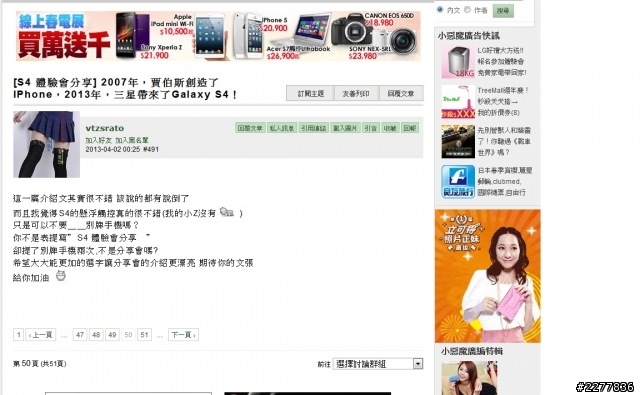640x395 pixels.
Task: Click the gray 回覆文章 button near the title
Action: click(x=401, y=93)
